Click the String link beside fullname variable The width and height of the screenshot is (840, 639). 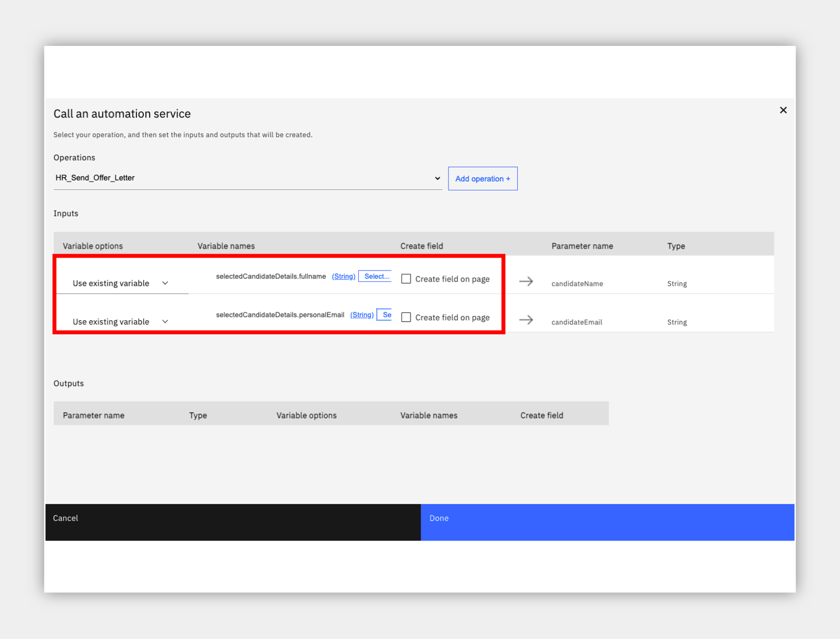pyautogui.click(x=343, y=276)
